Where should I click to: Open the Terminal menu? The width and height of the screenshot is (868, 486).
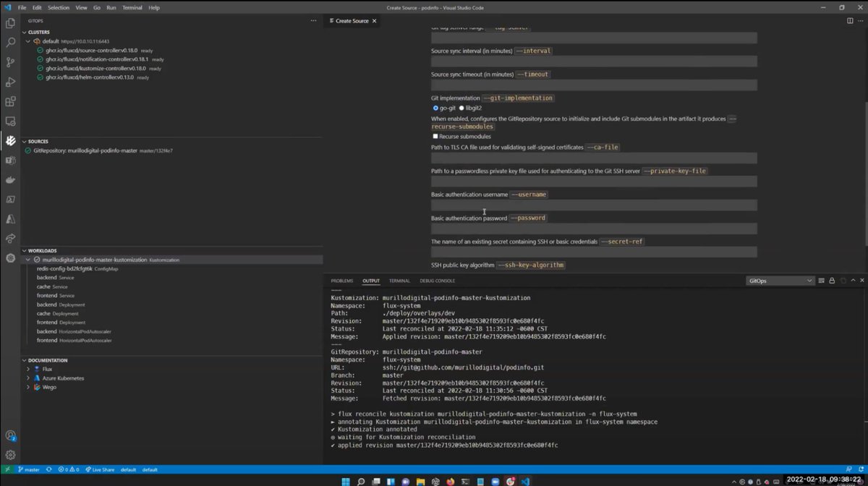[x=132, y=7]
